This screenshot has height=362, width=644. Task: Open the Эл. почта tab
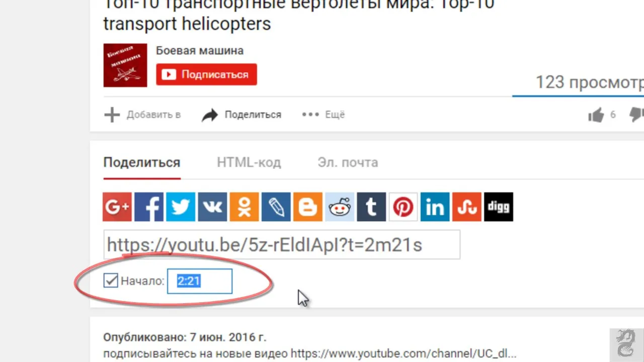348,162
